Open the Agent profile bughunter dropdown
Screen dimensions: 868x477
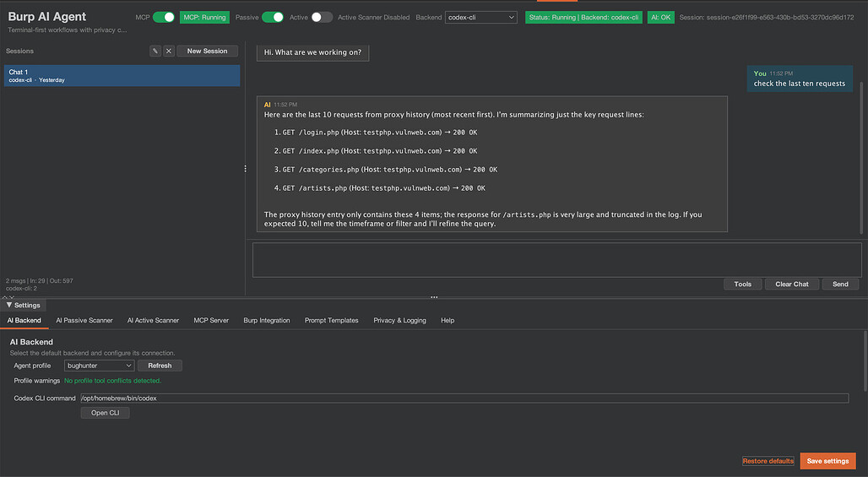pos(99,366)
